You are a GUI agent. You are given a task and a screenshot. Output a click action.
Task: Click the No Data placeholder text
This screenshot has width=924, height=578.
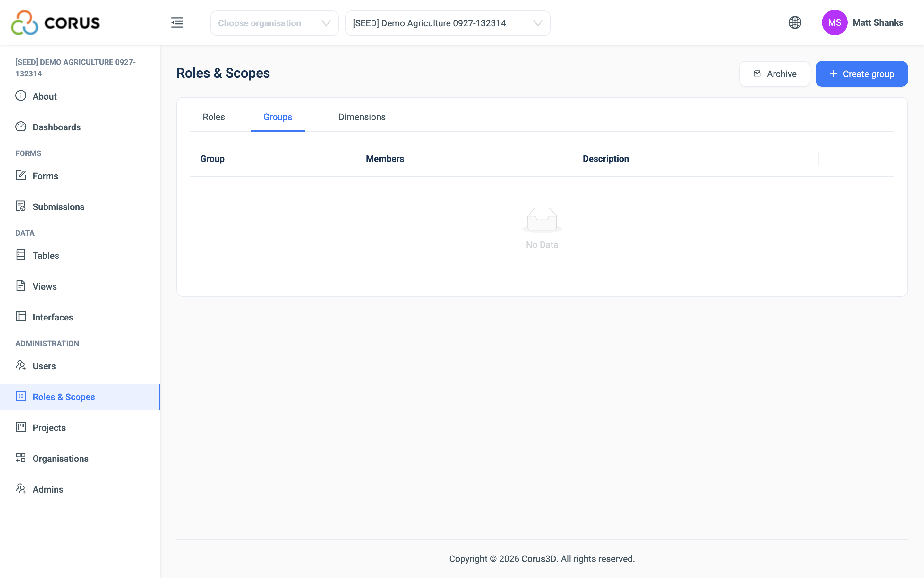tap(542, 245)
